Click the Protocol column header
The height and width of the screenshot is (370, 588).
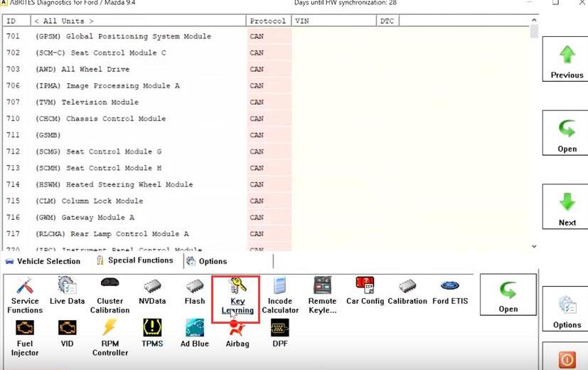coord(269,21)
